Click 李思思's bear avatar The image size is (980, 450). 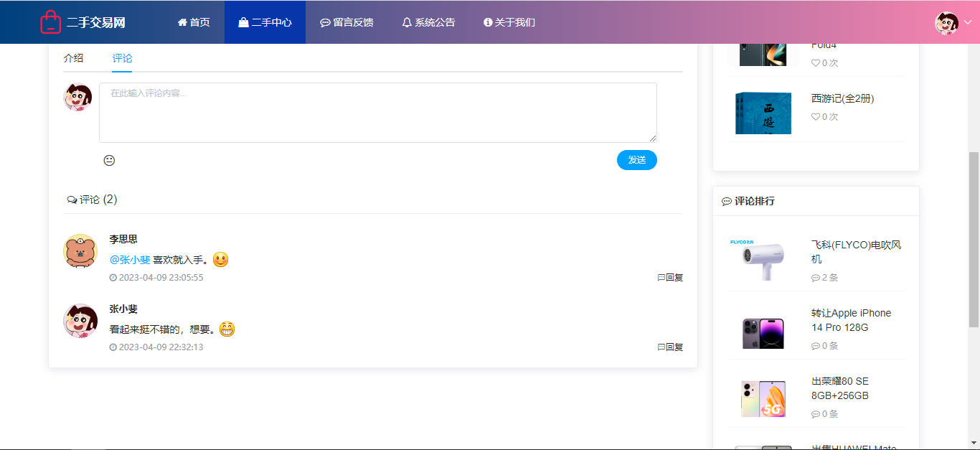tap(80, 251)
